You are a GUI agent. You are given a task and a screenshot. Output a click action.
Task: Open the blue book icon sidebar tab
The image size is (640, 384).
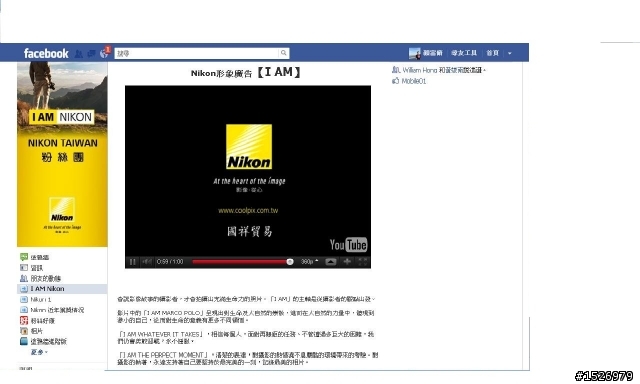point(43,342)
